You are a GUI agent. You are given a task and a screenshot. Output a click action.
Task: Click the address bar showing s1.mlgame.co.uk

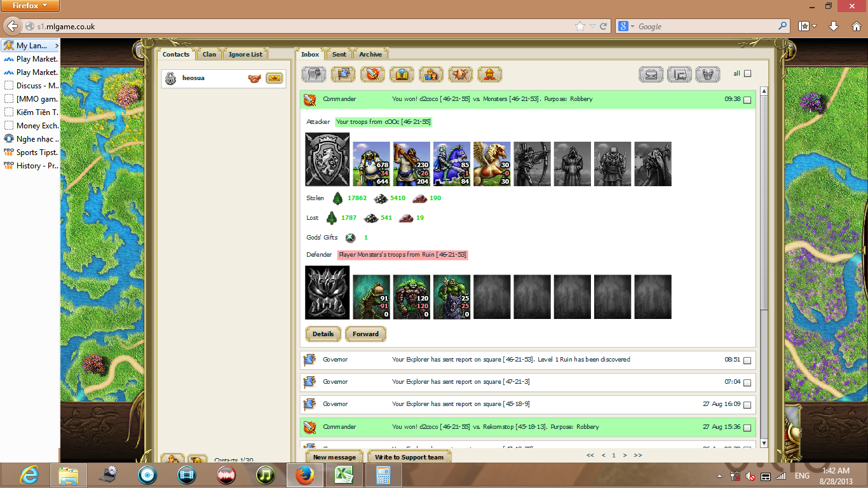point(304,26)
